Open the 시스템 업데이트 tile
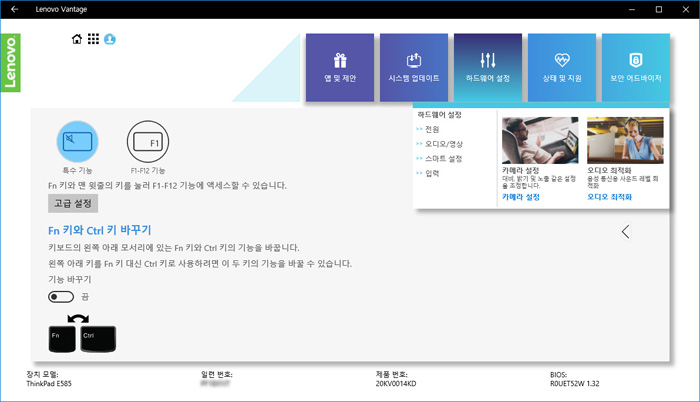 (x=414, y=67)
